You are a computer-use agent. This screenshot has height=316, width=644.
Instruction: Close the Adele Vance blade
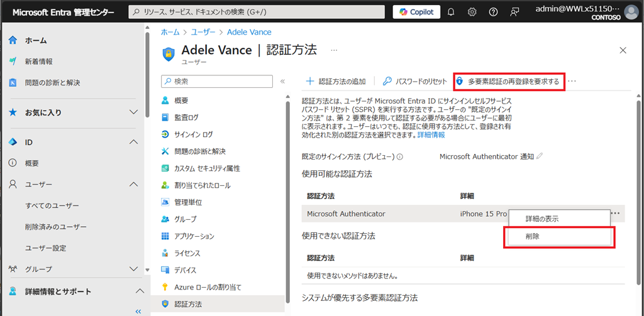(623, 50)
